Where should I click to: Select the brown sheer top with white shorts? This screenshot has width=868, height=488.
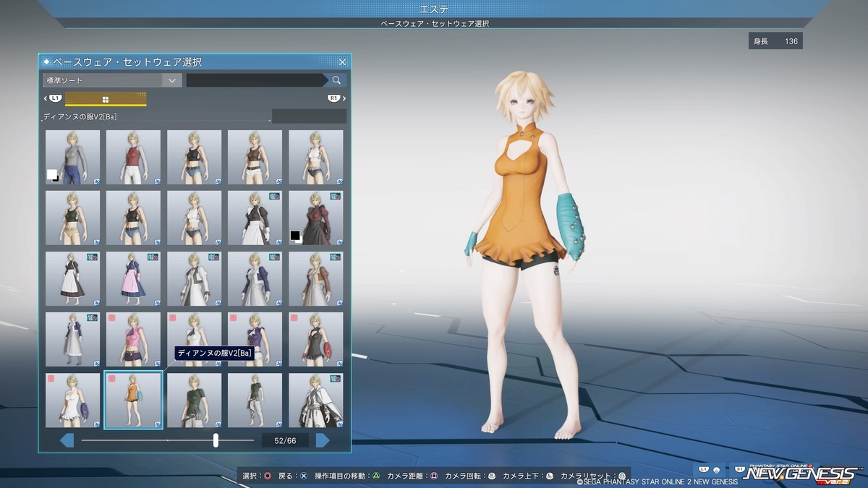coord(255,157)
